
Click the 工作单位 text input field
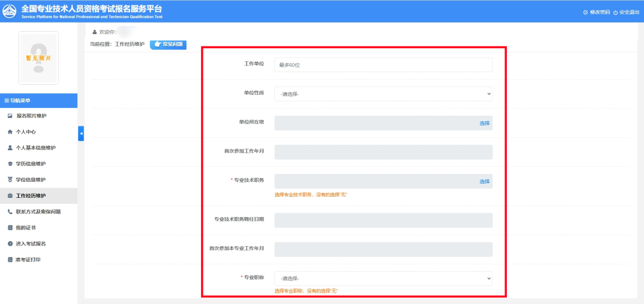(x=383, y=64)
